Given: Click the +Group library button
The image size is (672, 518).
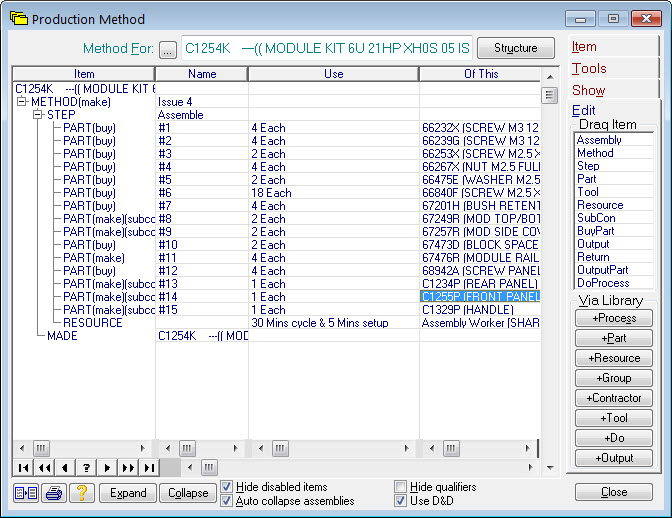Looking at the screenshot, I should (614, 378).
